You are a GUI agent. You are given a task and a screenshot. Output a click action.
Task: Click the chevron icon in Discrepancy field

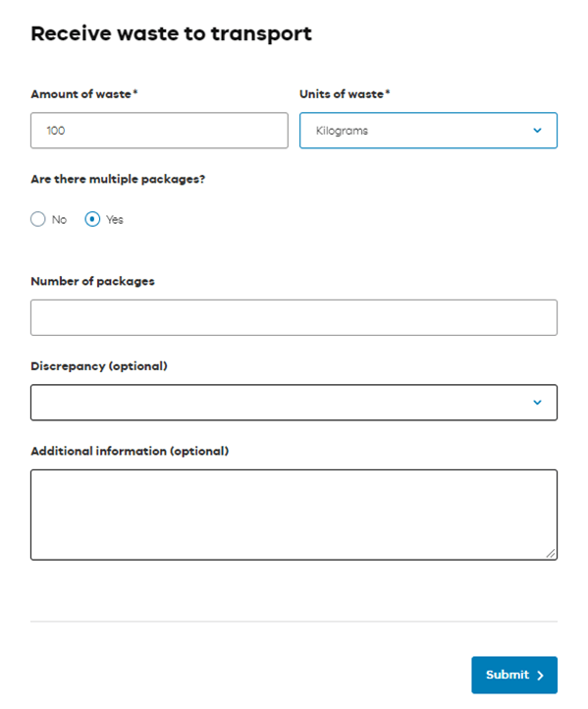[537, 403]
